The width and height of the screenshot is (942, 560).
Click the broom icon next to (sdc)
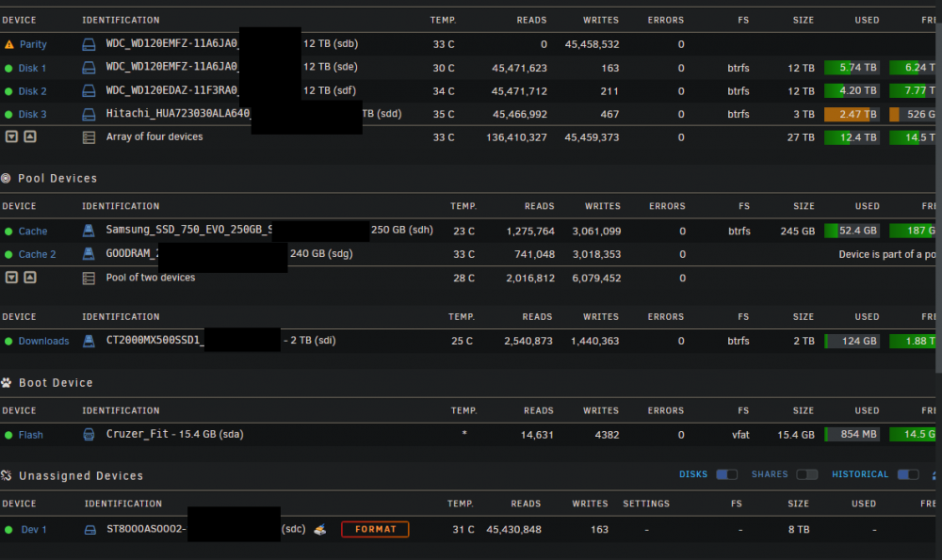320,529
